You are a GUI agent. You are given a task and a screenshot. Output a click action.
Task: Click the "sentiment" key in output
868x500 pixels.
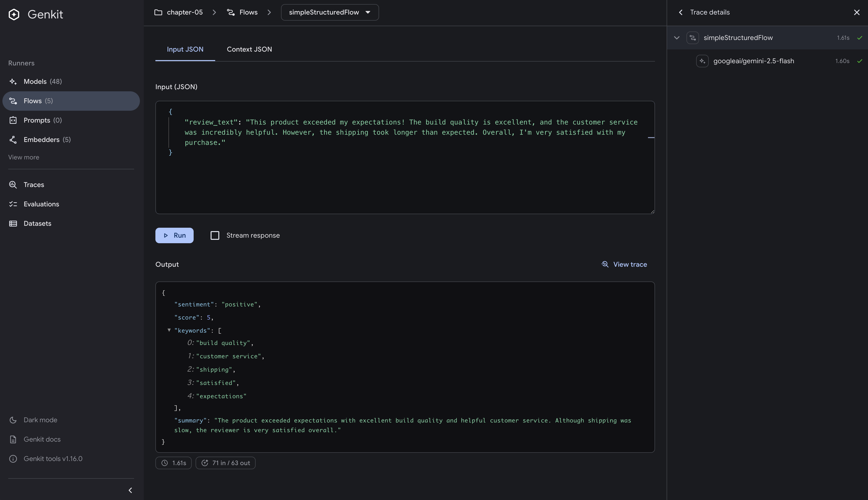point(194,305)
